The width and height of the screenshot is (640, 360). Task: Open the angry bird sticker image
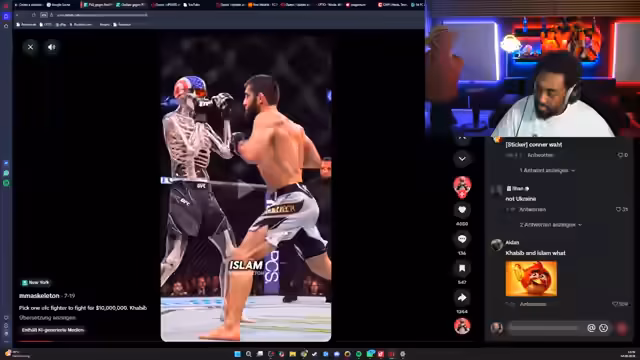click(x=531, y=279)
